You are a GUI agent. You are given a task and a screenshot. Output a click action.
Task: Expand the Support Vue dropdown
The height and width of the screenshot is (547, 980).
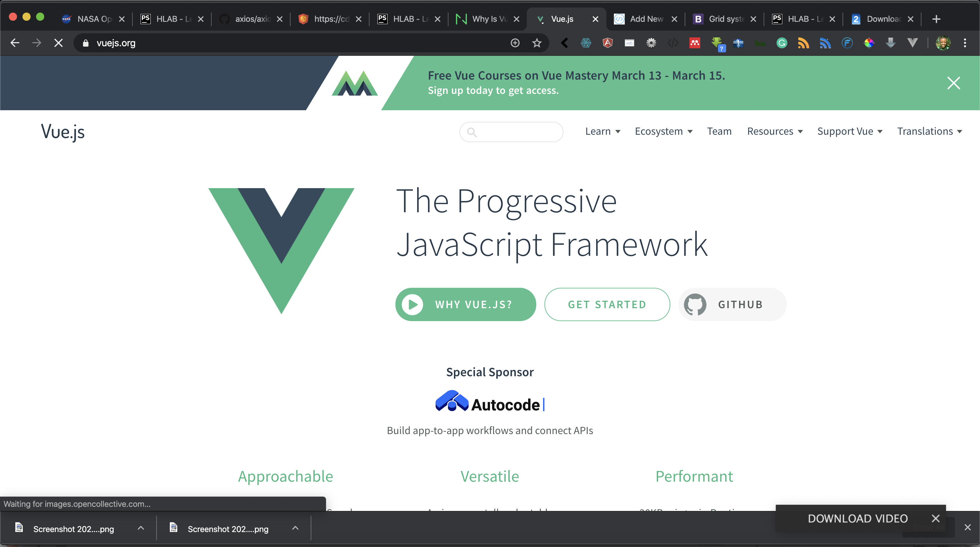[x=850, y=131]
